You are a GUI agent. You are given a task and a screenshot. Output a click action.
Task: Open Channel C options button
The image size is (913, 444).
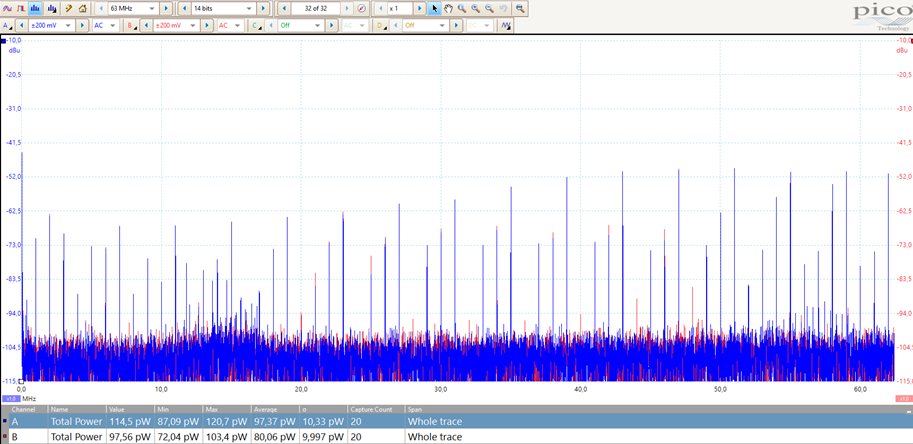coord(255,25)
